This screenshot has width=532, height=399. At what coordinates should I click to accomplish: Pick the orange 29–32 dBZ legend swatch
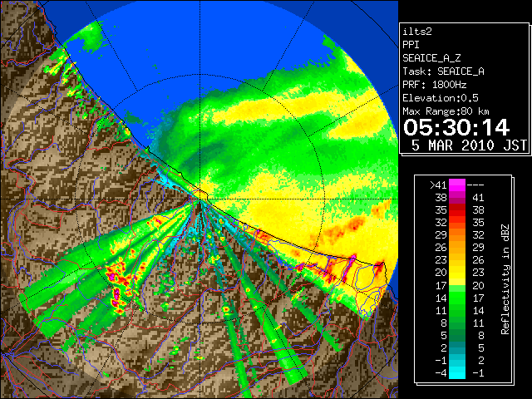pyautogui.click(x=457, y=234)
